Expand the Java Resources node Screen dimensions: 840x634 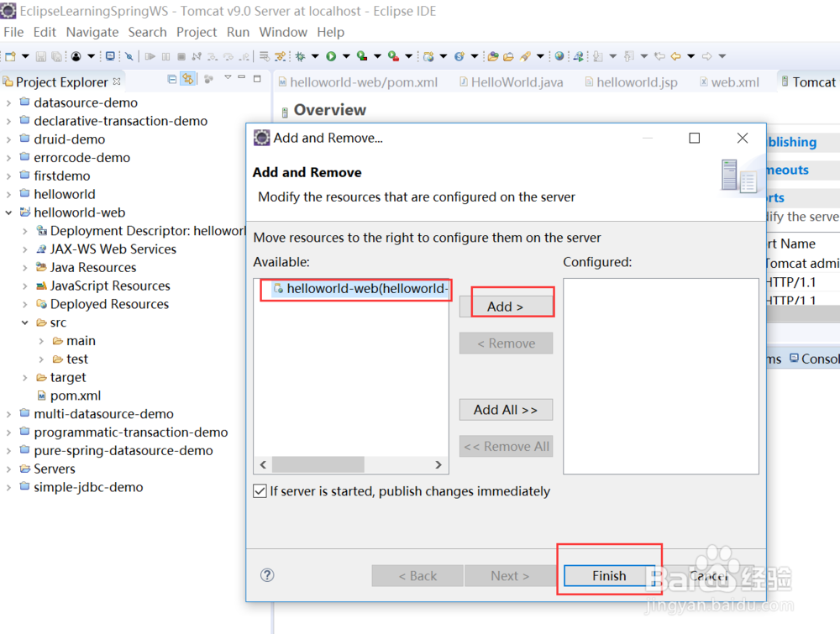(x=24, y=268)
